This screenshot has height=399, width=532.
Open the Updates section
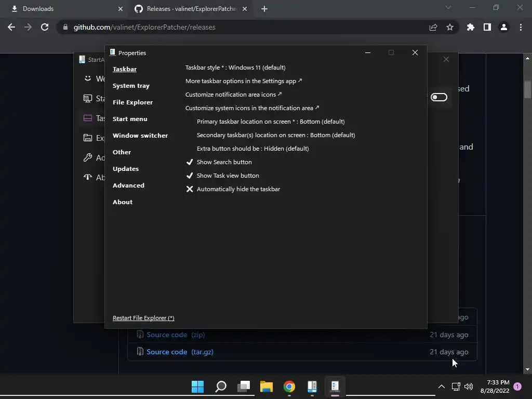click(x=126, y=169)
